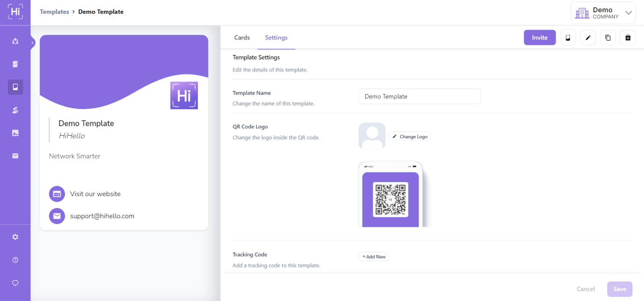644x301 pixels.
Task: Duplicate the template with the copy icon
Action: pyautogui.click(x=608, y=37)
